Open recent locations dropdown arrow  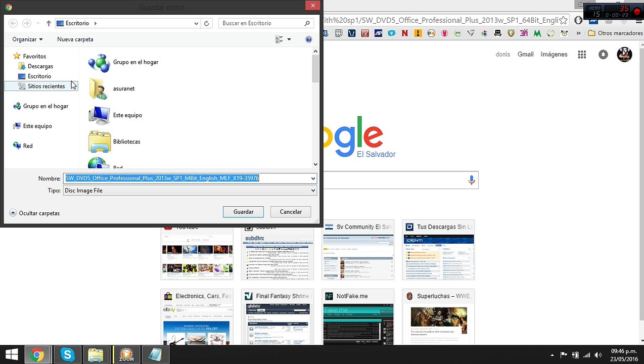(x=37, y=23)
